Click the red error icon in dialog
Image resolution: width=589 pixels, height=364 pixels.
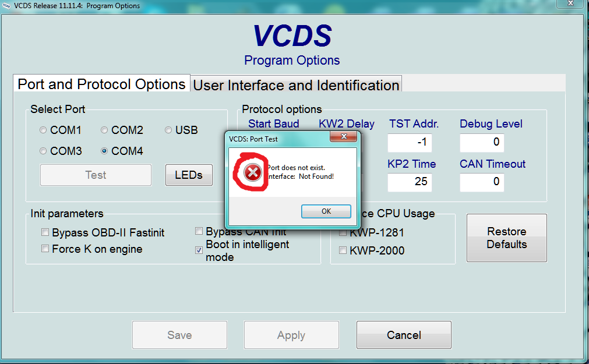(x=252, y=172)
